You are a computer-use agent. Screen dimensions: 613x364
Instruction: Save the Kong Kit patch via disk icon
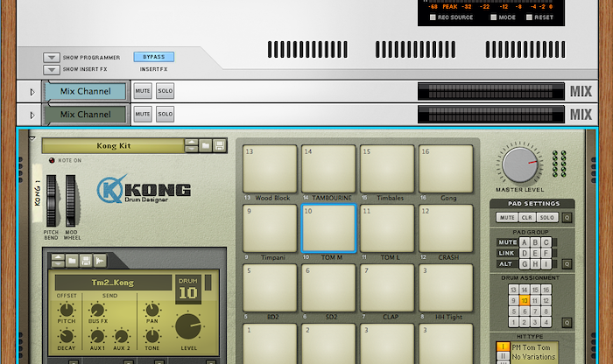219,145
